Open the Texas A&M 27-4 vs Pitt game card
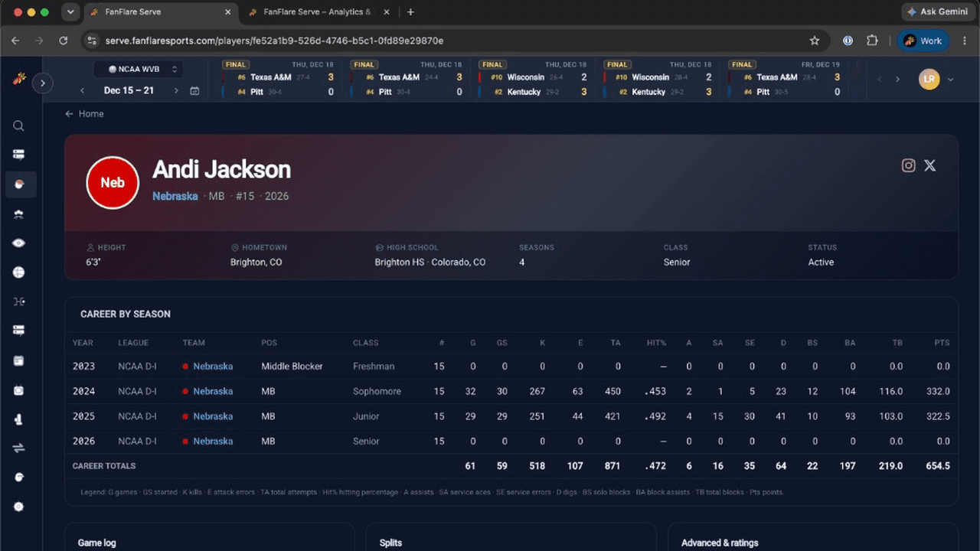Screen dimensions: 980x551 pos(279,80)
